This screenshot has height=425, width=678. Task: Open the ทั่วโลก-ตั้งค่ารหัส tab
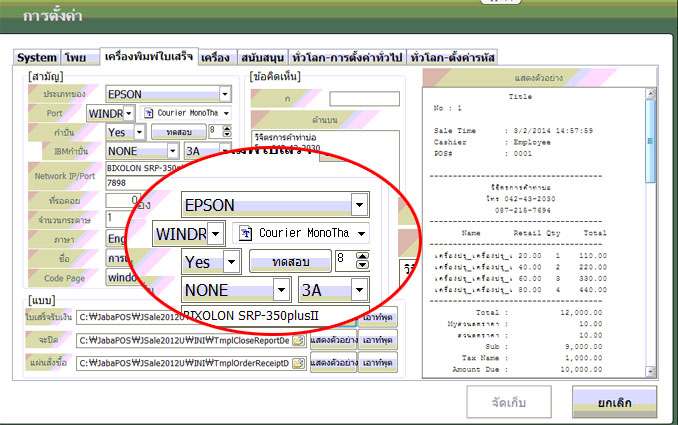tap(452, 58)
